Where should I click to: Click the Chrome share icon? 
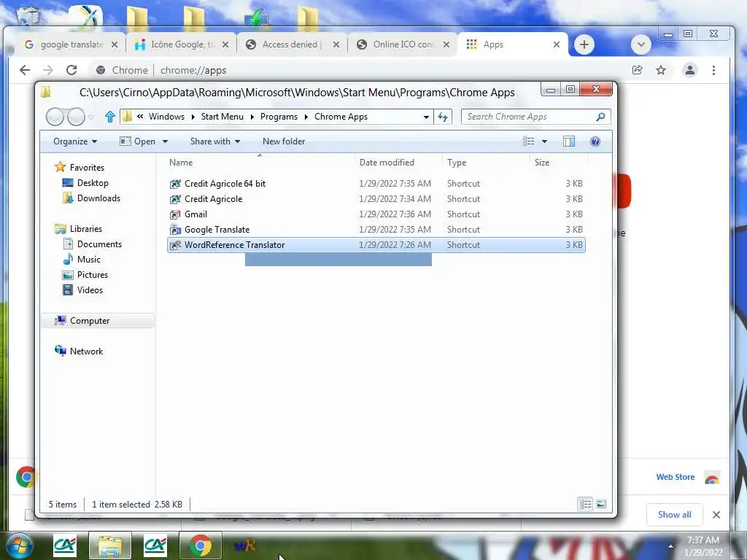[637, 71]
